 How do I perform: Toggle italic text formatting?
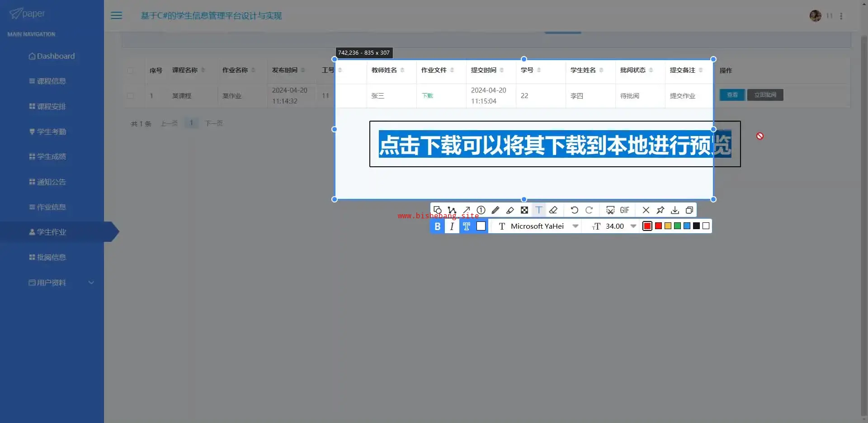[x=452, y=226]
